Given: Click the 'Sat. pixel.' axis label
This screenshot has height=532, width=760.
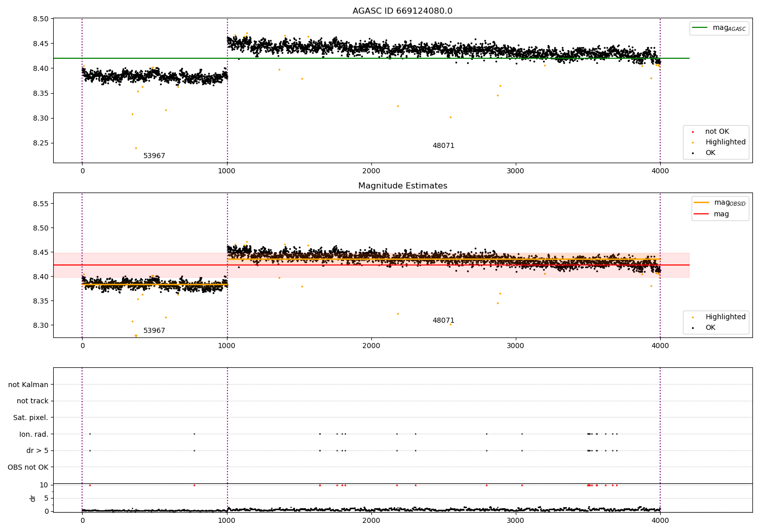Looking at the screenshot, I should point(31,418).
